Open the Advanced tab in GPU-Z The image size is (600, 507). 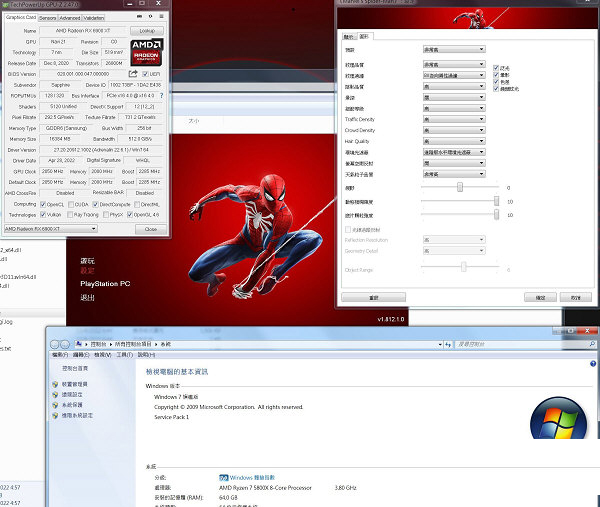[70, 18]
